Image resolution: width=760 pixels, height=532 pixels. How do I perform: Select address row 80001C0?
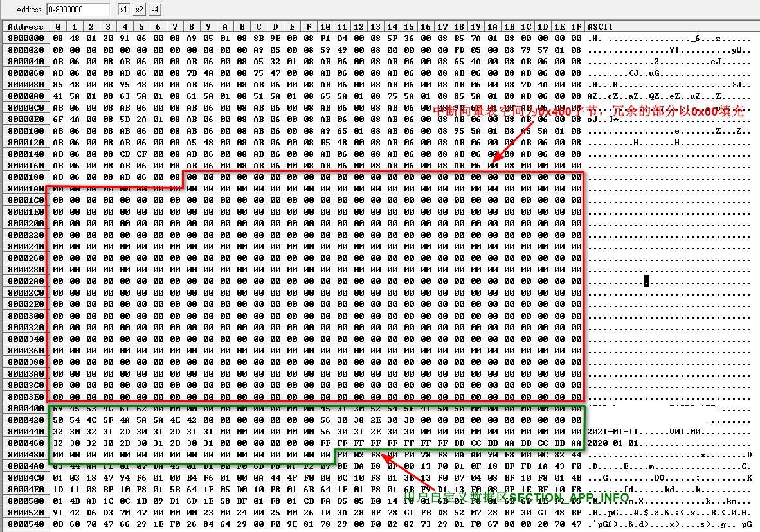[x=26, y=200]
